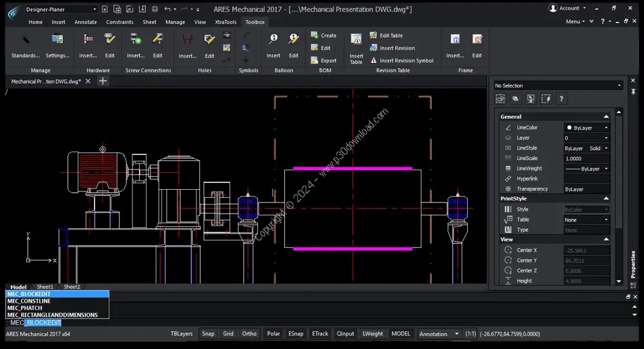Pin the Properties panel
This screenshot has width=644, height=349.
[633, 92]
